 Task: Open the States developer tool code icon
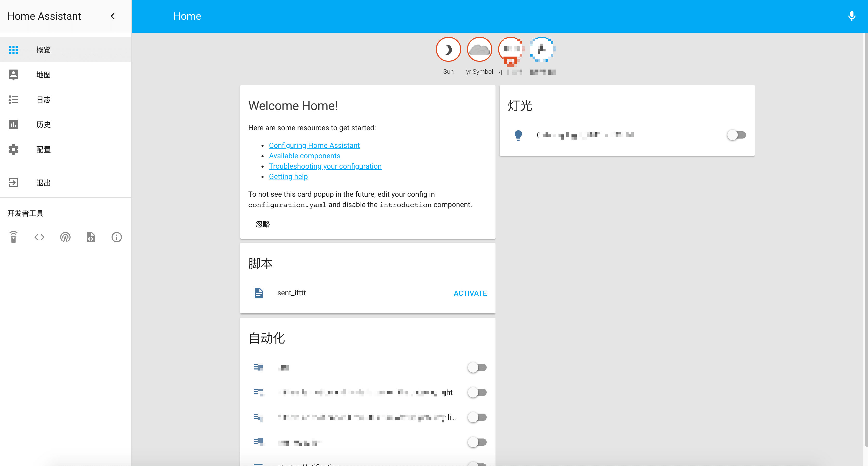(x=39, y=237)
